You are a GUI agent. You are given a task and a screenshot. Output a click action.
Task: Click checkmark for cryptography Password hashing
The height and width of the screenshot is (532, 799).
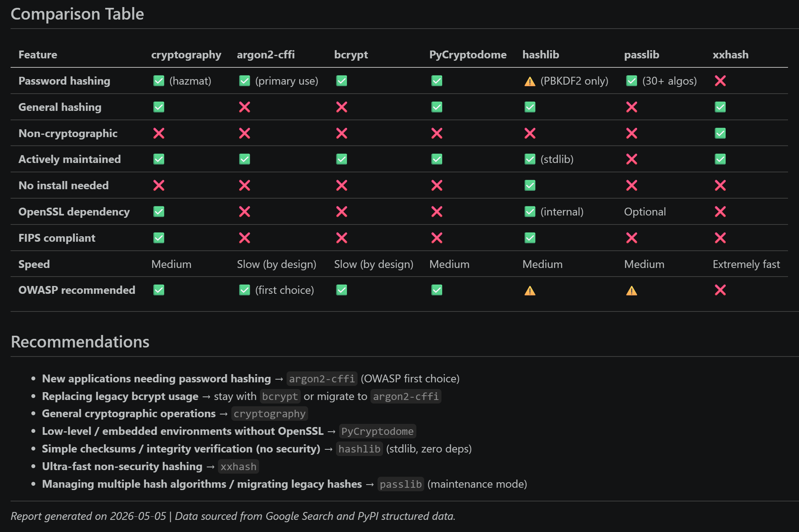[159, 81]
